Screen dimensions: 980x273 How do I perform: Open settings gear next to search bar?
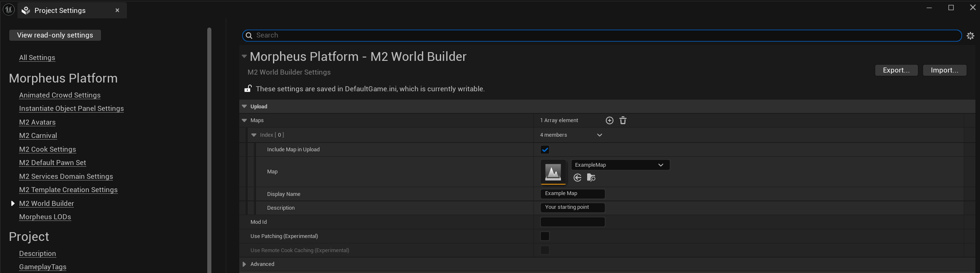pos(970,36)
